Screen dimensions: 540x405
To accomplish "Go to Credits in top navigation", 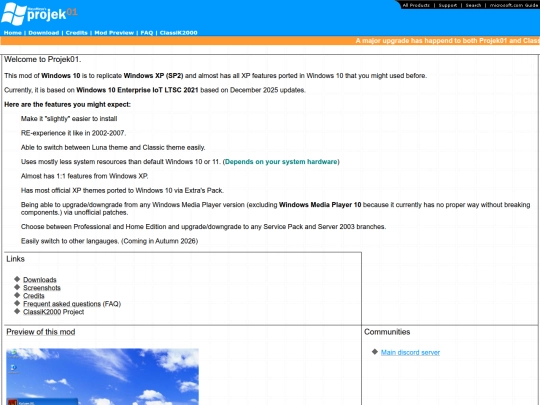I will pyautogui.click(x=76, y=33).
